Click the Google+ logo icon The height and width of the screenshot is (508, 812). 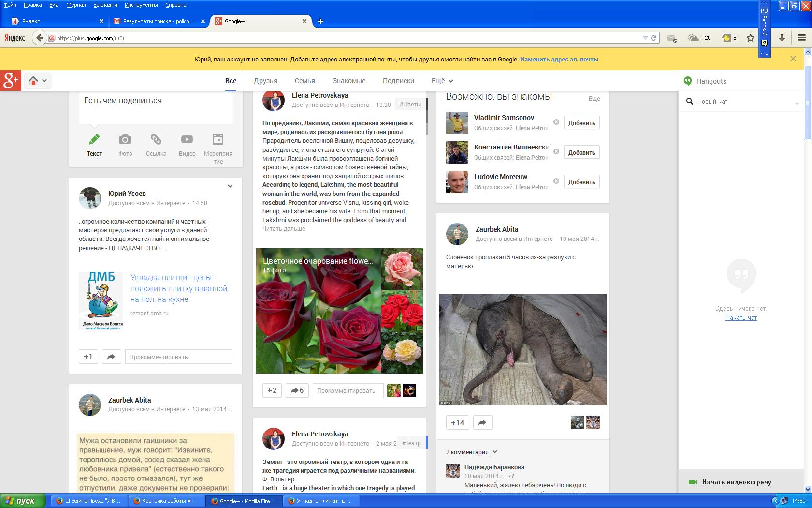11,81
